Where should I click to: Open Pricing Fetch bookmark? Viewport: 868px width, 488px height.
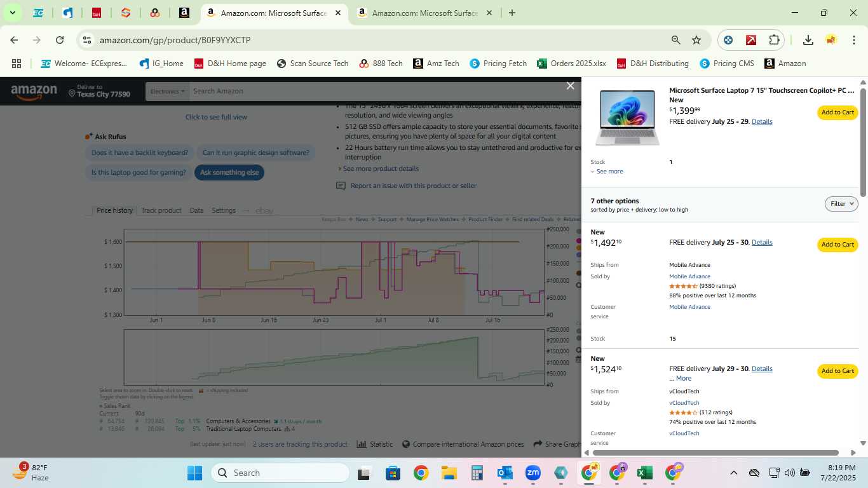point(498,64)
